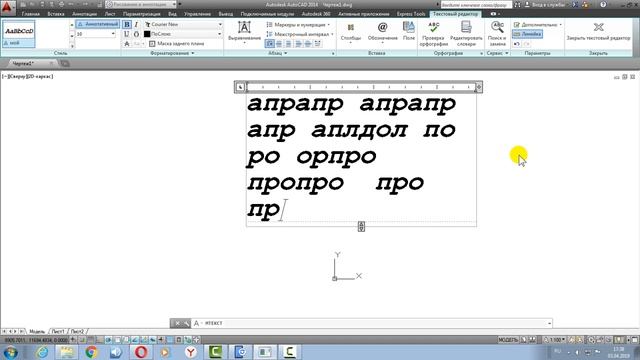Click the text editor ruler

click(361, 87)
